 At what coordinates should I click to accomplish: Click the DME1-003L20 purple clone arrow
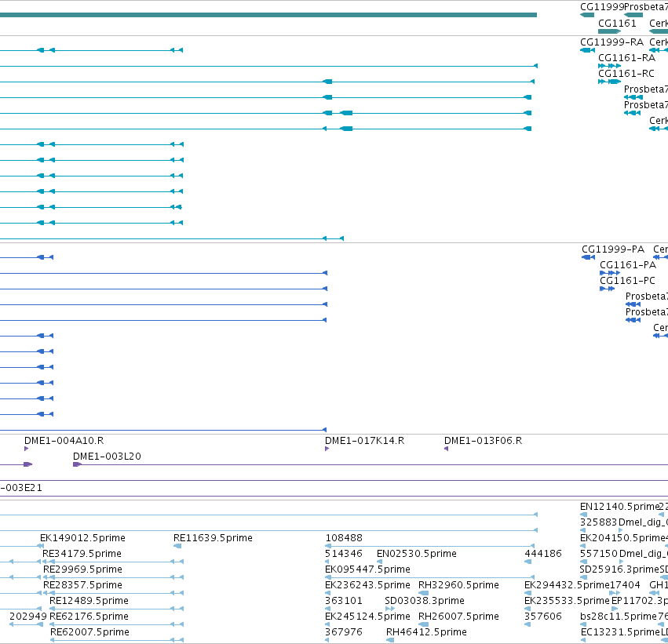pyautogui.click(x=77, y=464)
